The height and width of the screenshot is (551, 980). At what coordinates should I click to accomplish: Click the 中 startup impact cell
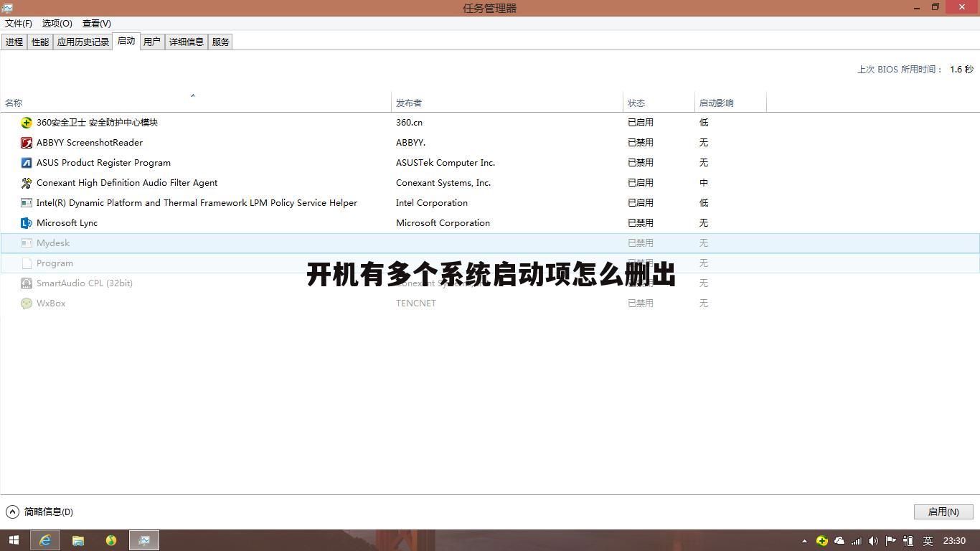(704, 183)
